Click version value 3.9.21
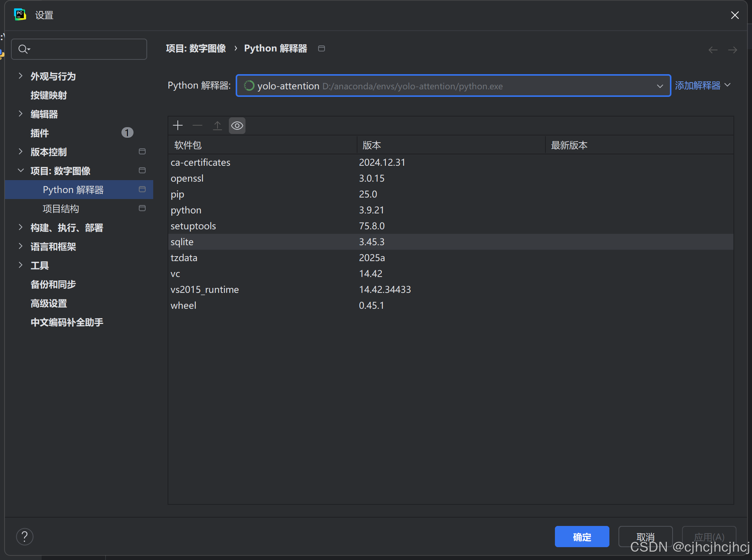Viewport: 752px width, 560px height. pos(371,210)
